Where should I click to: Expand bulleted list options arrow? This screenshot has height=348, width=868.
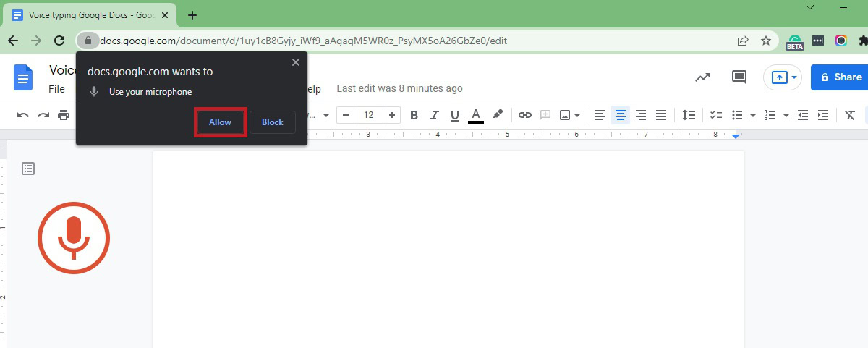[x=752, y=116]
